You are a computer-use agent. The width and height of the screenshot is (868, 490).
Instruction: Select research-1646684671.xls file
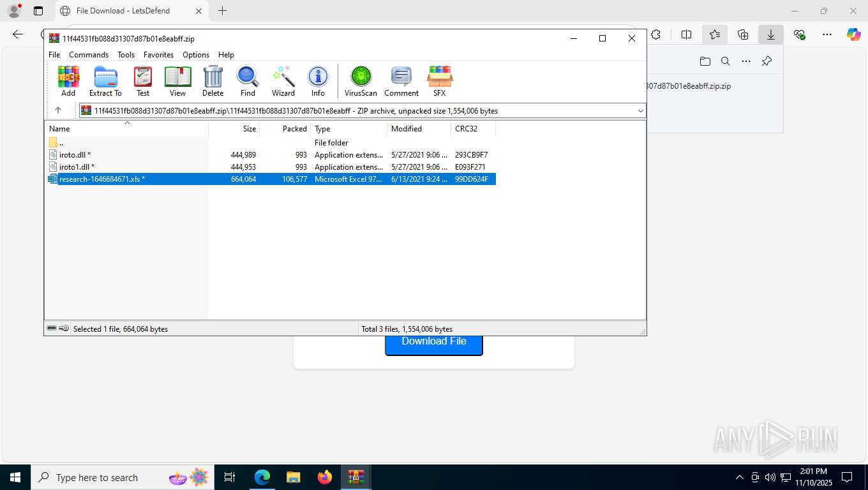(x=271, y=179)
